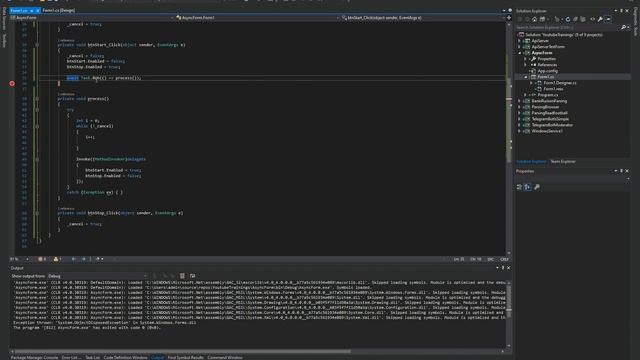Click Refresh icon in Solution Explorer toolbar

[568, 19]
